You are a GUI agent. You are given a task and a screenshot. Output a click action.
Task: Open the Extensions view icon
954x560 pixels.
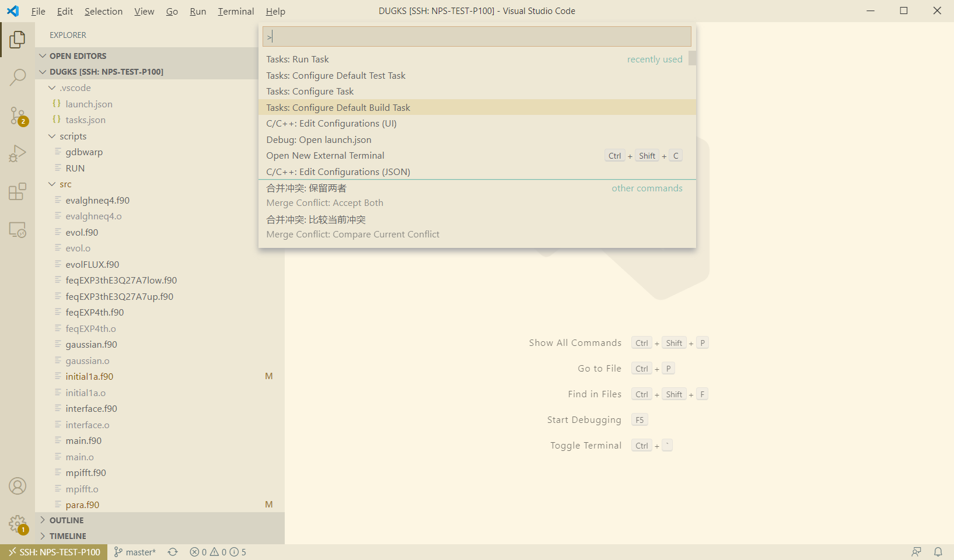click(x=18, y=191)
